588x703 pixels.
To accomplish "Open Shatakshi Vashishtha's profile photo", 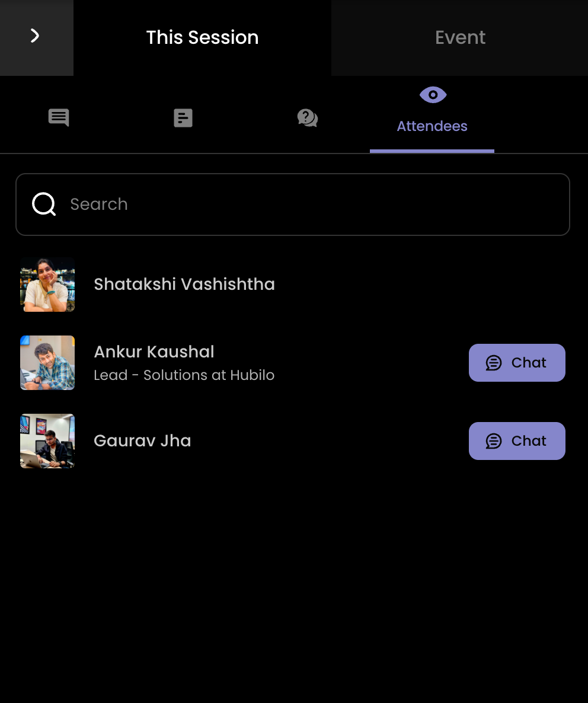I will tap(47, 285).
